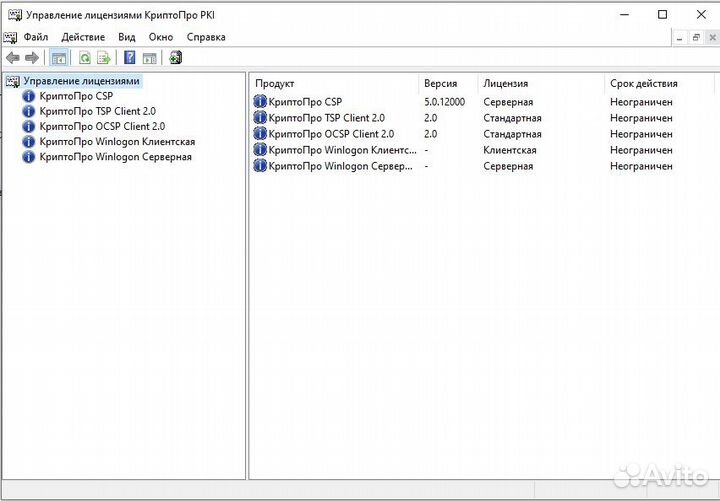Image resolution: width=720 pixels, height=501 pixels.
Task: Select КриптоПро TSP Client 2.0 in tree
Action: tap(97, 111)
